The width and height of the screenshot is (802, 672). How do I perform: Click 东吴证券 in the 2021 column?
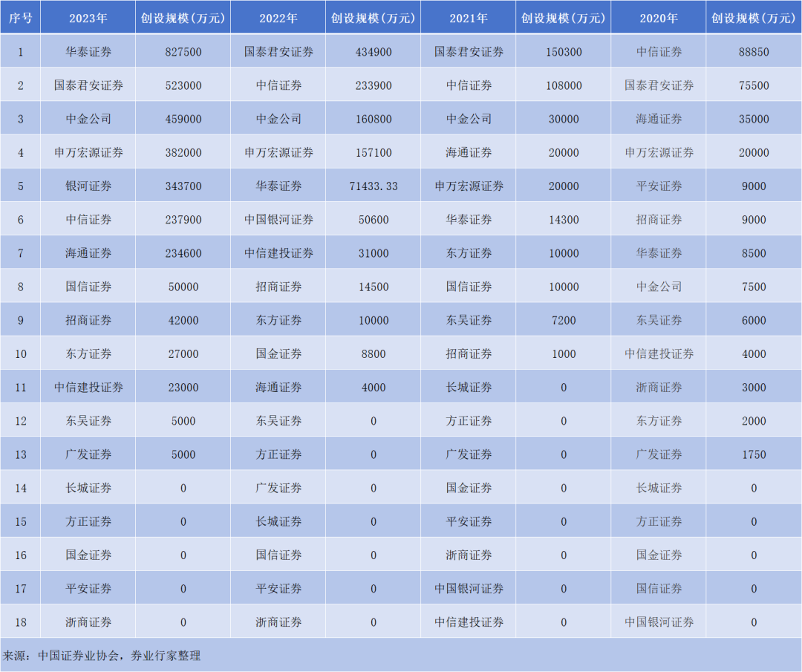(x=469, y=321)
